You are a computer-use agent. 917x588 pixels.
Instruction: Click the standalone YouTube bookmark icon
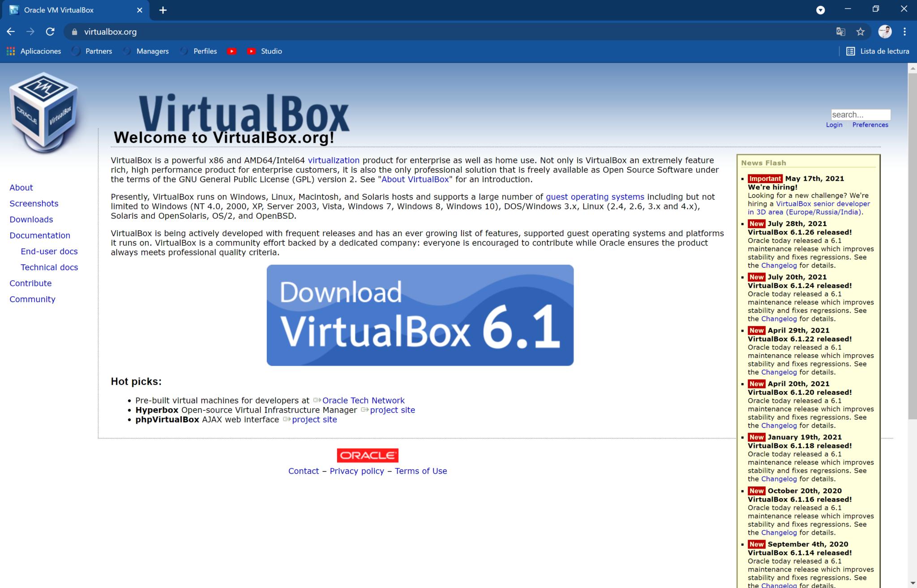coord(231,51)
